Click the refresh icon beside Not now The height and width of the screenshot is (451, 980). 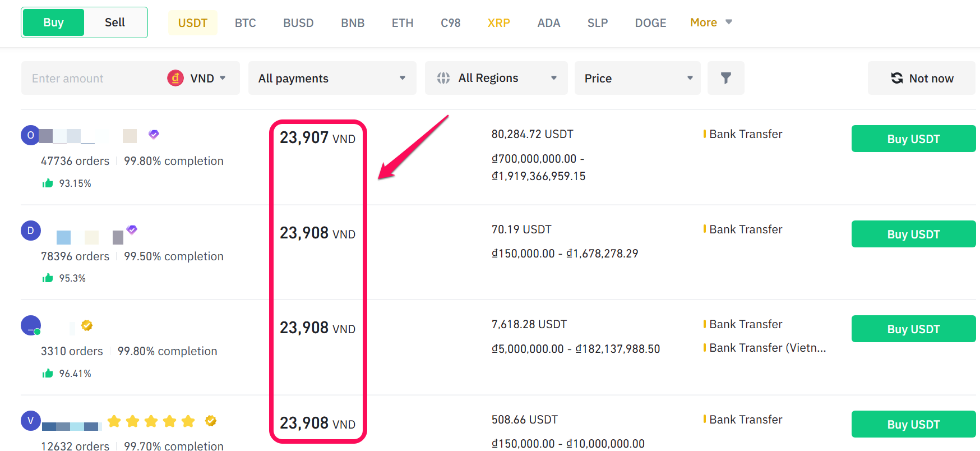897,78
